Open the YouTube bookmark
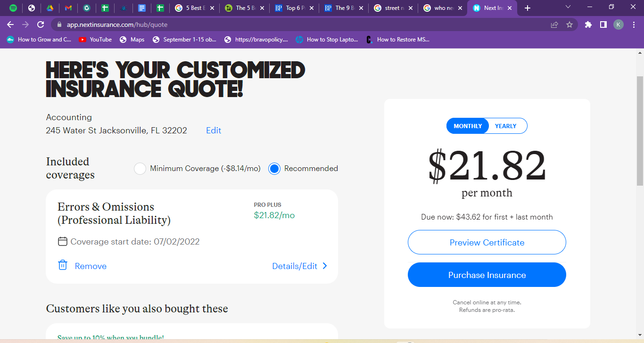The image size is (644, 343). click(95, 40)
